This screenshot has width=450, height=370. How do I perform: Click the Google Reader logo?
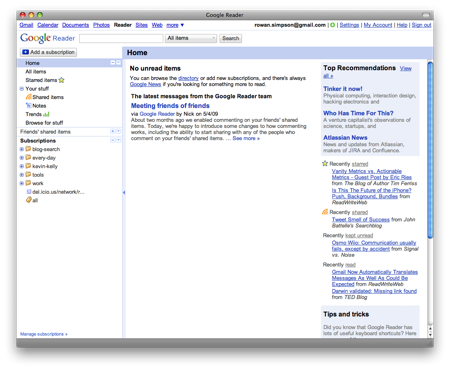pyautogui.click(x=47, y=38)
